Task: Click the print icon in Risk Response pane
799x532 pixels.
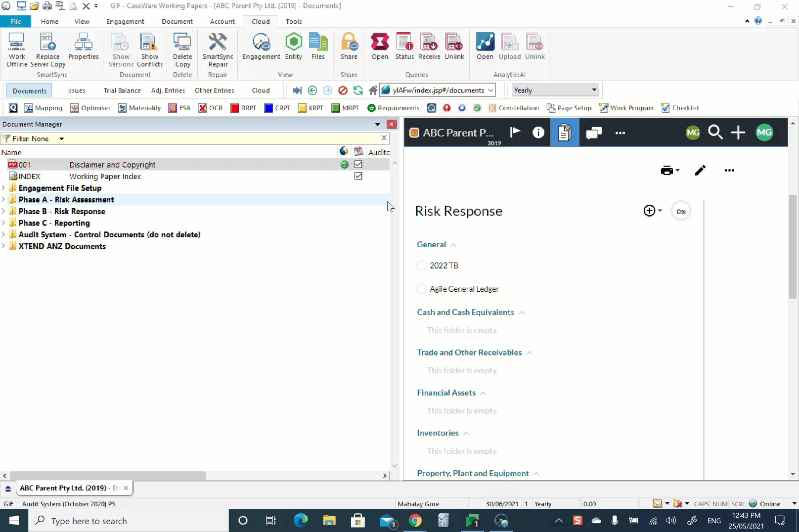Action: (667, 171)
